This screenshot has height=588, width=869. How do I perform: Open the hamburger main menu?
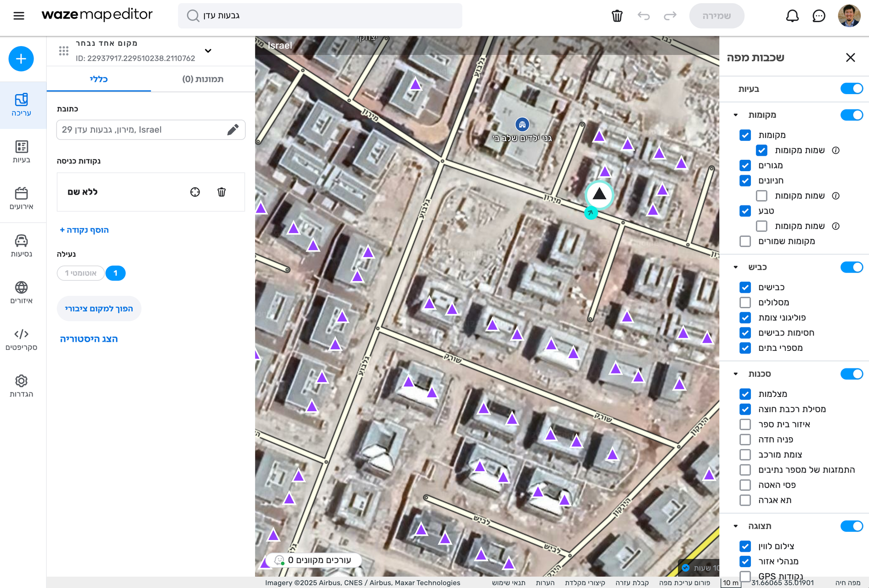coord(19,16)
